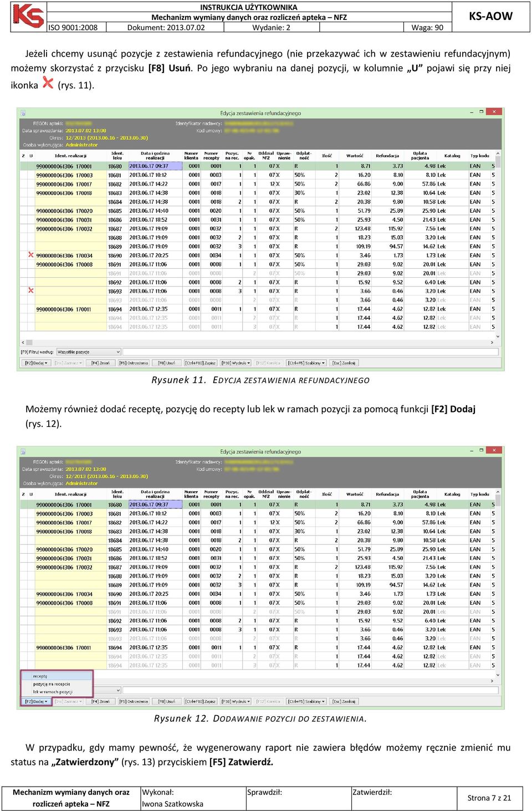Viewport: 532px width, 811px height.
Task: Choose 'receptę' from the Dodaj menu
Action: click(x=57, y=676)
